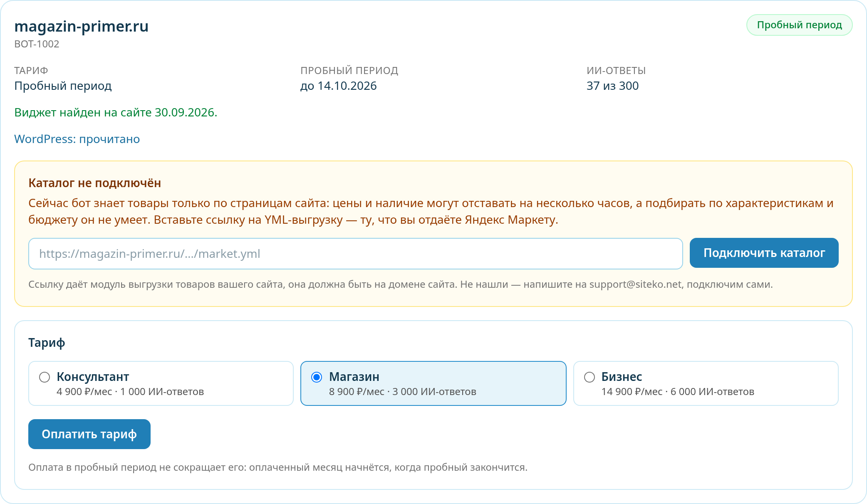Click the 14 900 ₽/мес price text

click(x=632, y=392)
